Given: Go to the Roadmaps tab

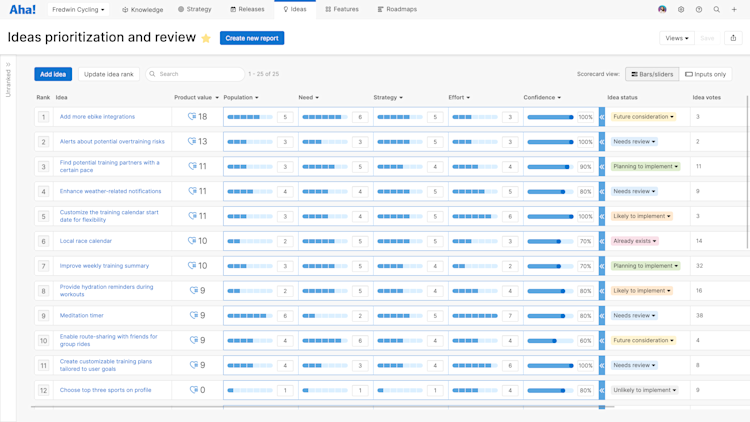Looking at the screenshot, I should (x=397, y=9).
